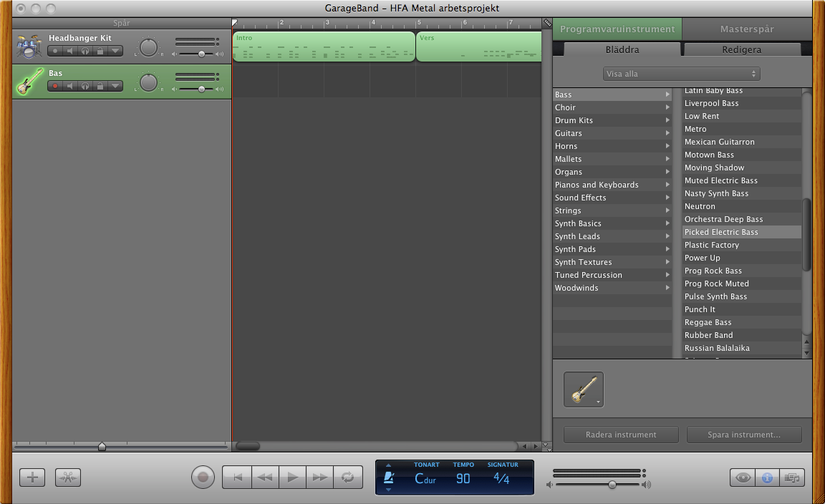Image resolution: width=825 pixels, height=504 pixels.
Task: Click the TONART key display C dur
Action: coord(425,479)
